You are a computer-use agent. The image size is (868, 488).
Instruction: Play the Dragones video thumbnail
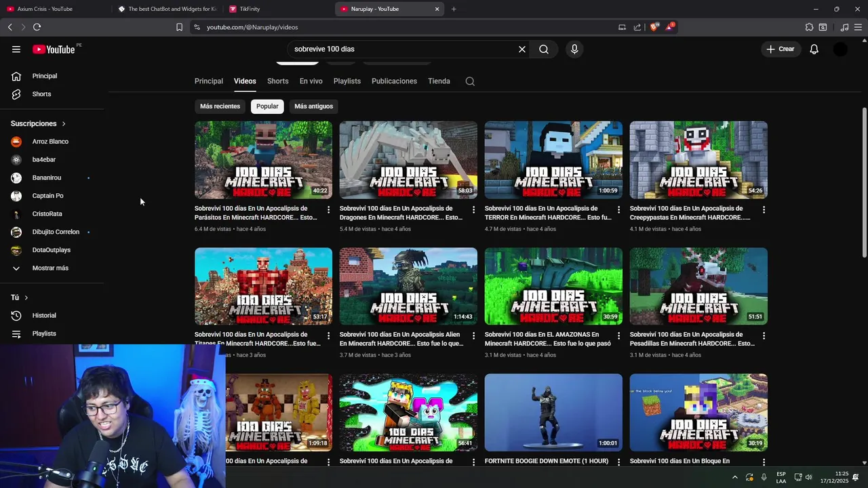click(408, 160)
